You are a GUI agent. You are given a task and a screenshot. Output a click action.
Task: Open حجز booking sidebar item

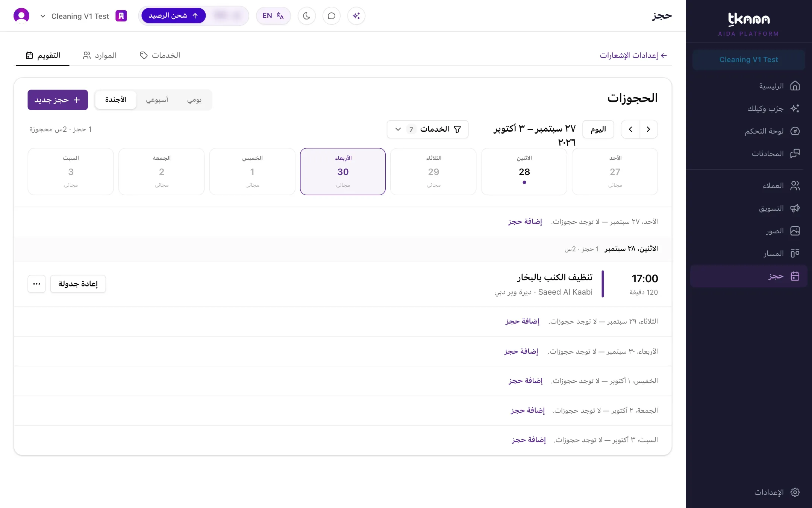pyautogui.click(x=748, y=276)
